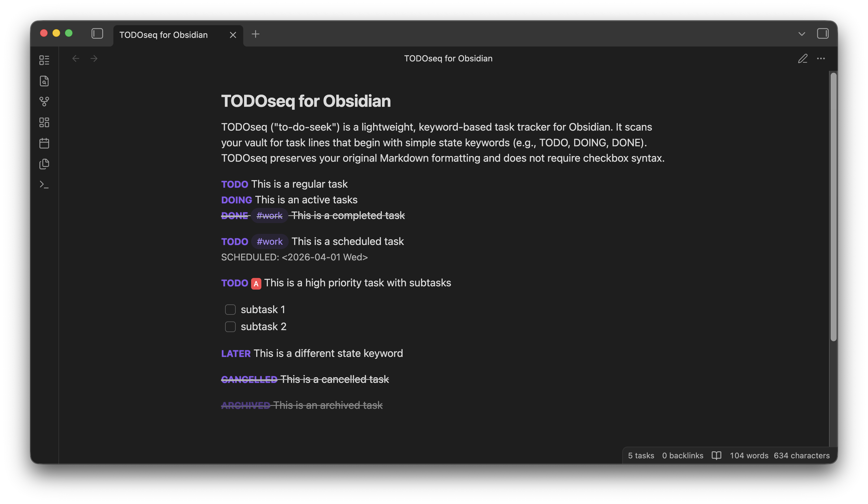Viewport: 868px width, 504px height.
Task: Select the TODOseq for Obsidian tab
Action: click(x=164, y=34)
